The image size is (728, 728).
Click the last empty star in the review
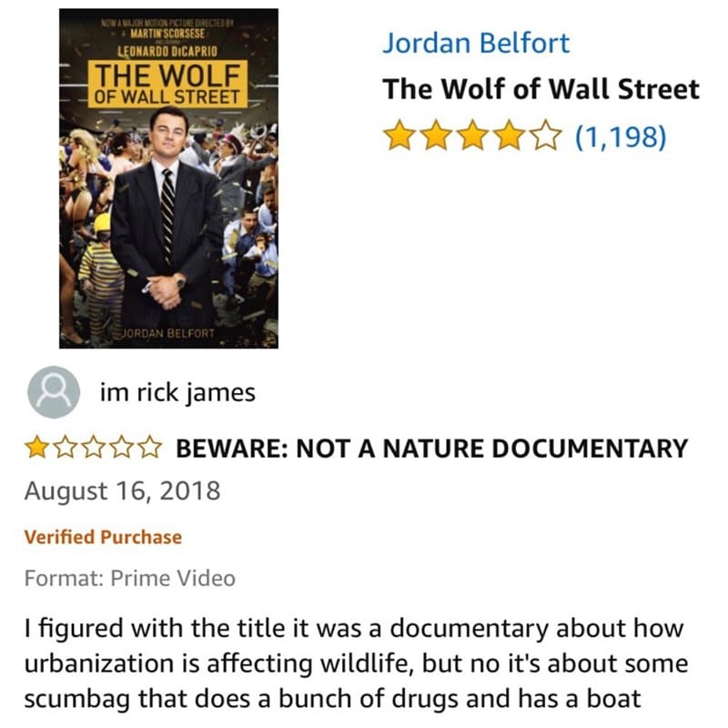[149, 448]
